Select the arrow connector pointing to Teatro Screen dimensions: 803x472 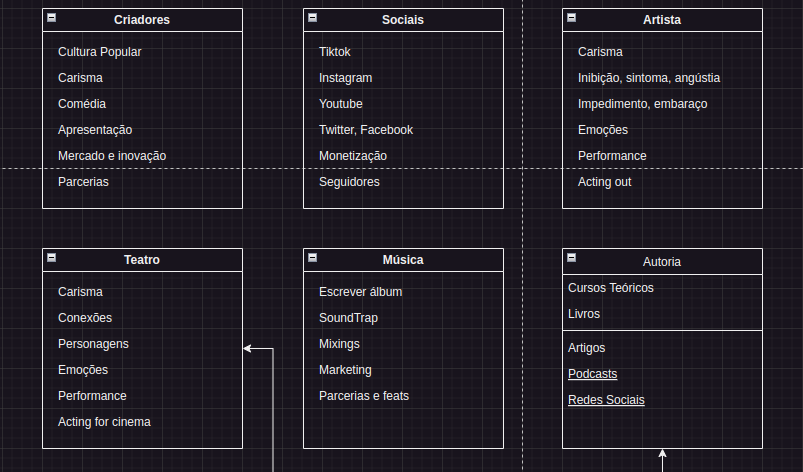pos(273,410)
